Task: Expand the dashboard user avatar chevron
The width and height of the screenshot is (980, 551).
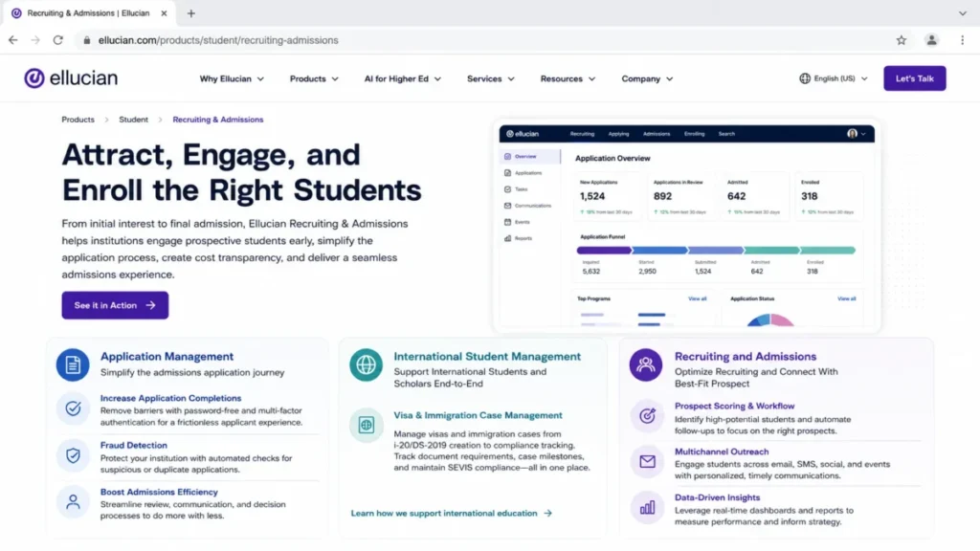Action: pos(863,134)
